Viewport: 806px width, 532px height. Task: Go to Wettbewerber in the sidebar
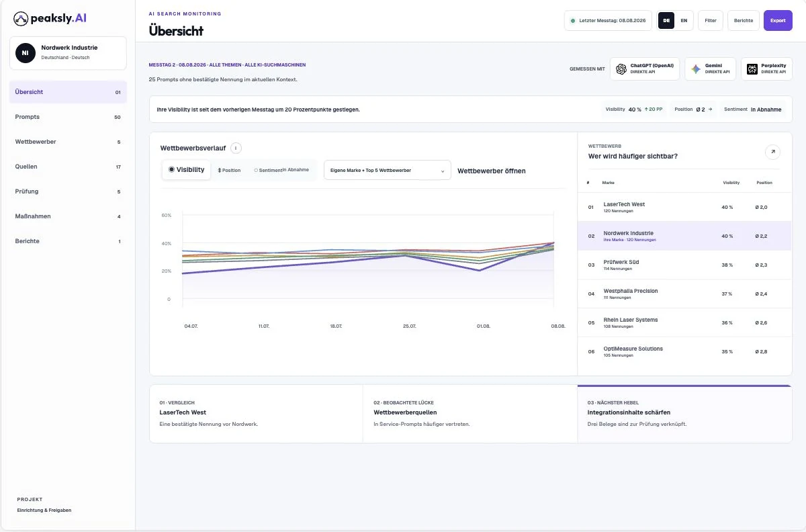[x=68, y=142]
